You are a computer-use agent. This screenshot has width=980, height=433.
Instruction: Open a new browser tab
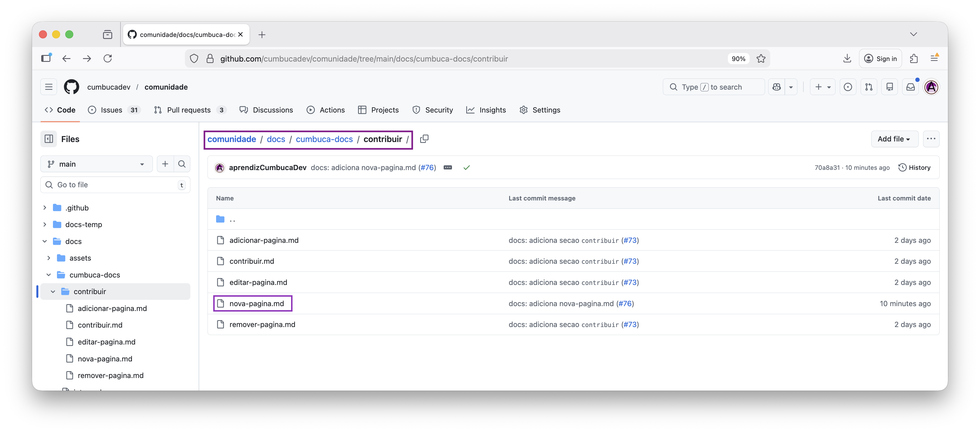pyautogui.click(x=262, y=35)
